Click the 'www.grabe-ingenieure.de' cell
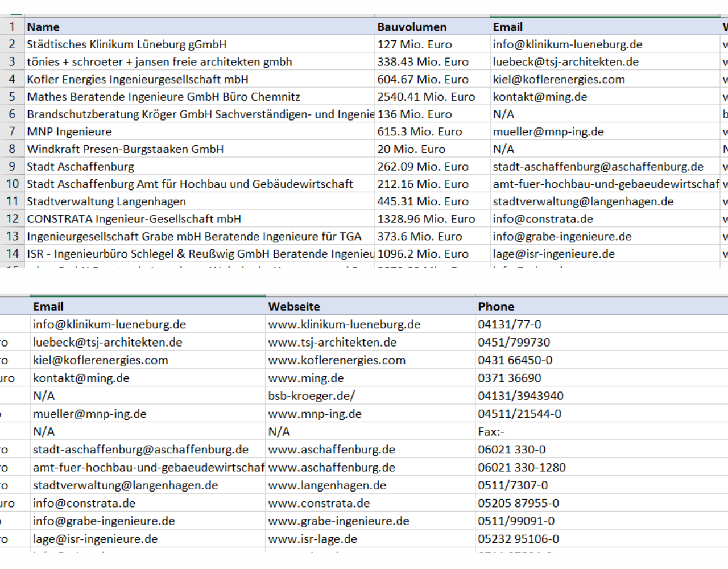The width and height of the screenshot is (728, 569). point(370,521)
